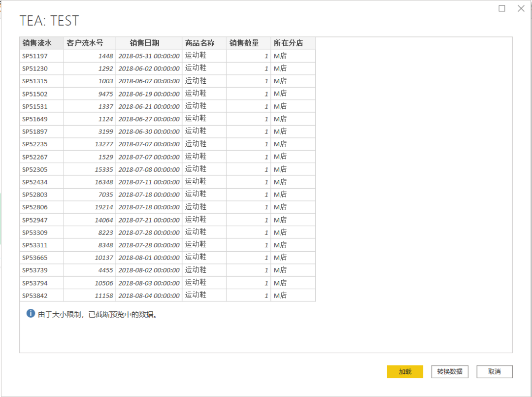Click customer number 1292
The image size is (532, 397).
(x=90, y=68)
